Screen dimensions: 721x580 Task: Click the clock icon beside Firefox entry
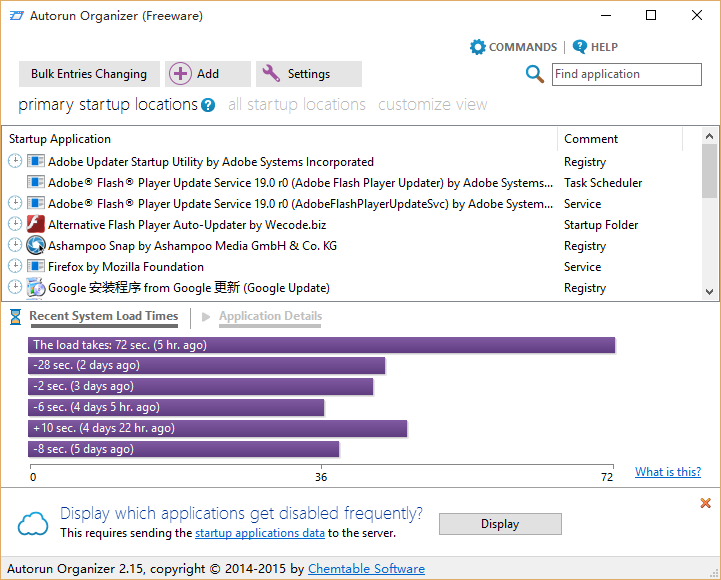click(x=15, y=267)
